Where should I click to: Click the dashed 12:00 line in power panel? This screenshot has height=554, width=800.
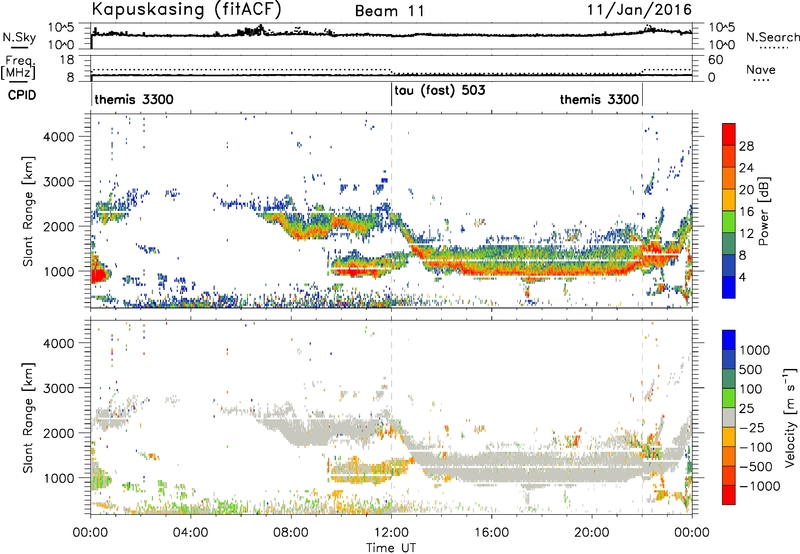[391, 211]
